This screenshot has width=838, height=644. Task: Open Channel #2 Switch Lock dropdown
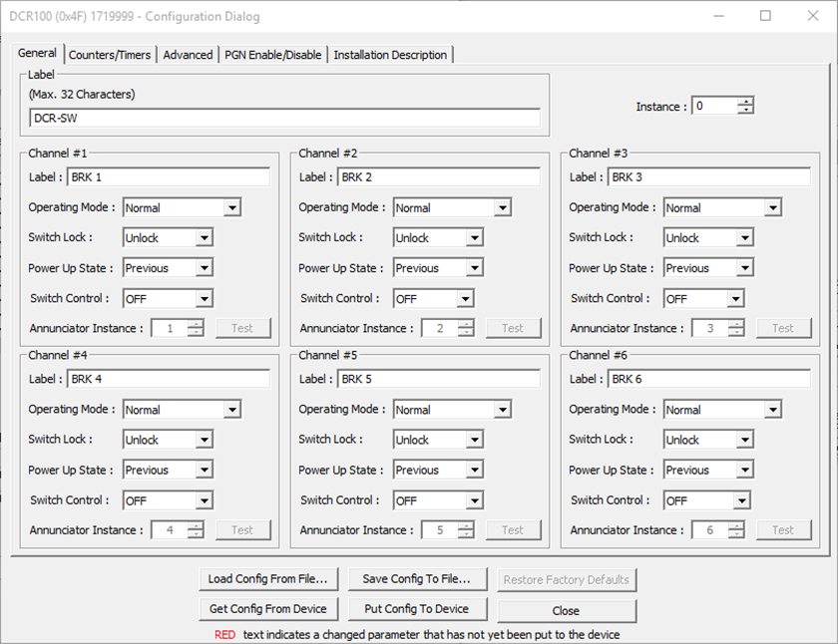tap(474, 238)
